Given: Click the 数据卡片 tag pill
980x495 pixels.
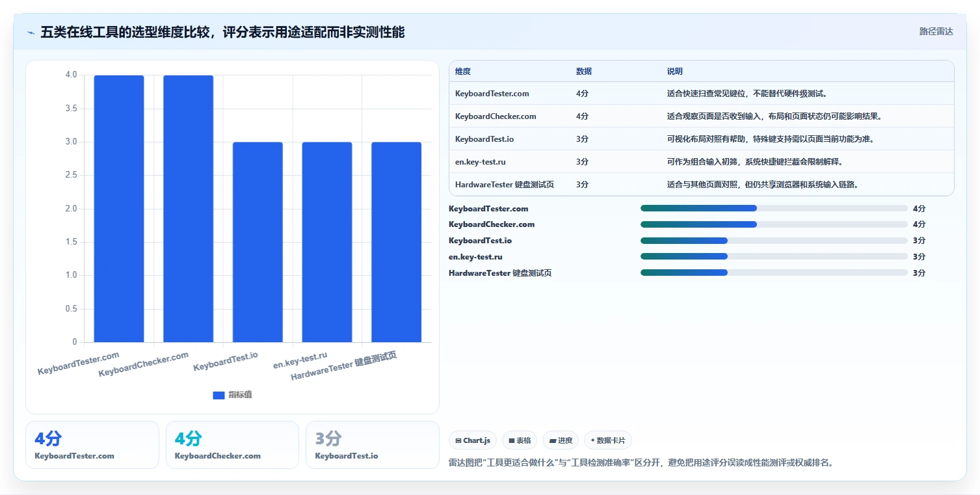Looking at the screenshot, I should click(x=608, y=440).
